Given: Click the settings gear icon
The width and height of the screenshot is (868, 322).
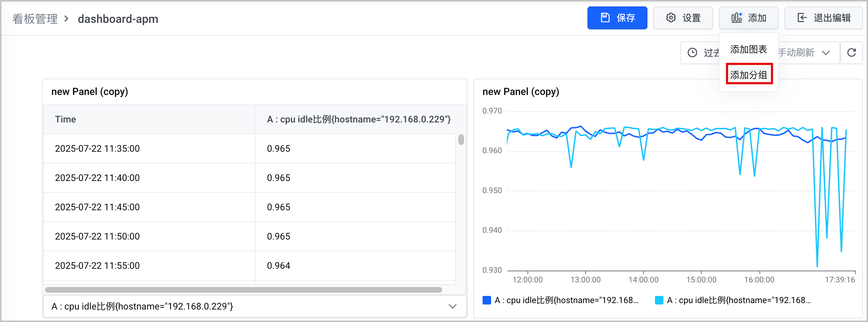Looking at the screenshot, I should point(671,17).
